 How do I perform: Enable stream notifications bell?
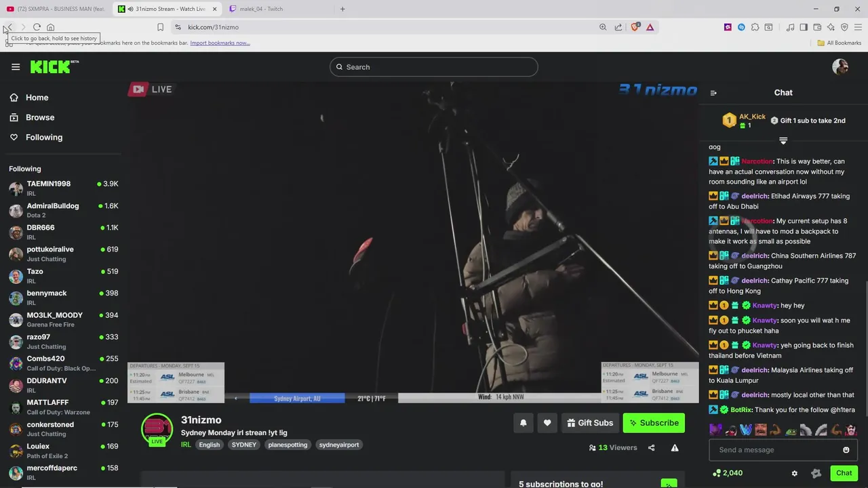523,423
